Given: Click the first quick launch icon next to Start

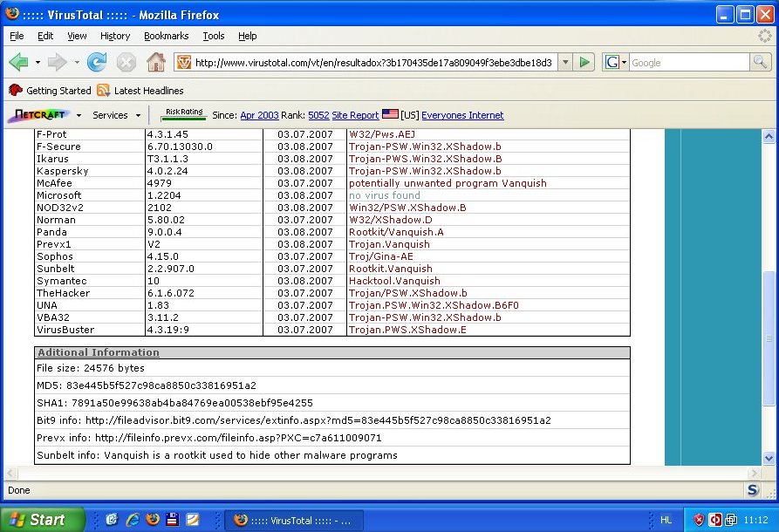Looking at the screenshot, I should click(x=113, y=520).
